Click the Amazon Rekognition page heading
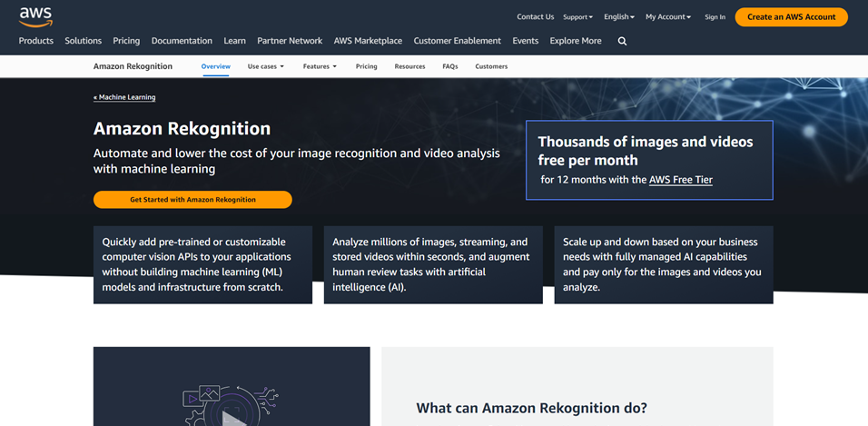This screenshot has width=868, height=426. click(182, 128)
